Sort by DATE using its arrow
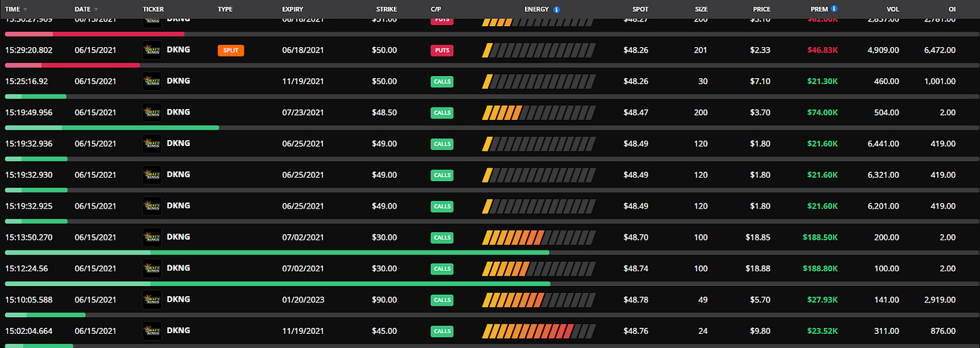 click(x=96, y=10)
